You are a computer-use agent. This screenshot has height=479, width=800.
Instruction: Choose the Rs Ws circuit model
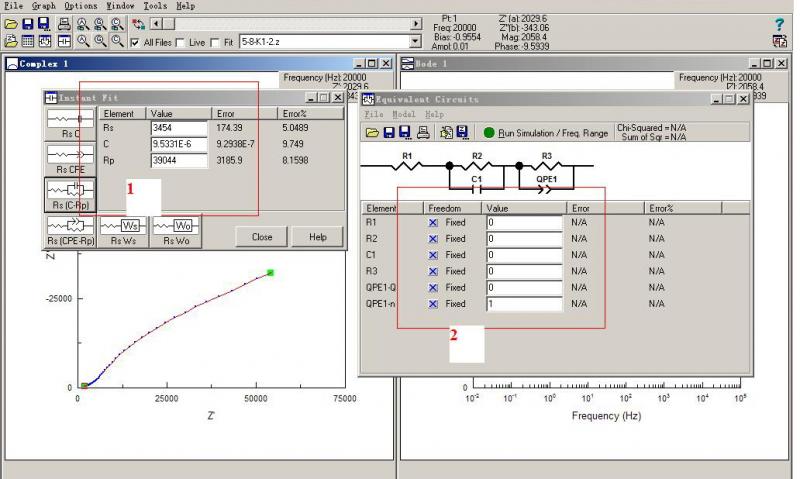tap(122, 231)
